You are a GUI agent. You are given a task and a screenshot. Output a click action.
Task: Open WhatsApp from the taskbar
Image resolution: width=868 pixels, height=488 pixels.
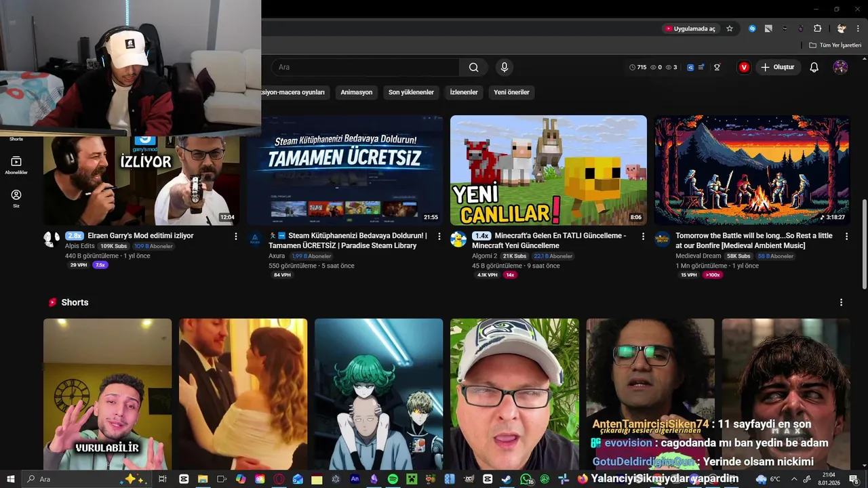pos(526,479)
